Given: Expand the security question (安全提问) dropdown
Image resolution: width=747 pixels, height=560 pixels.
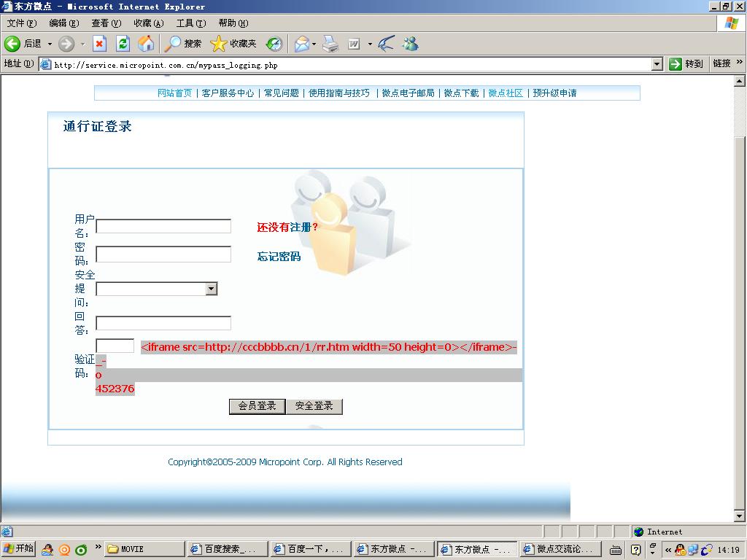Looking at the screenshot, I should pos(211,289).
